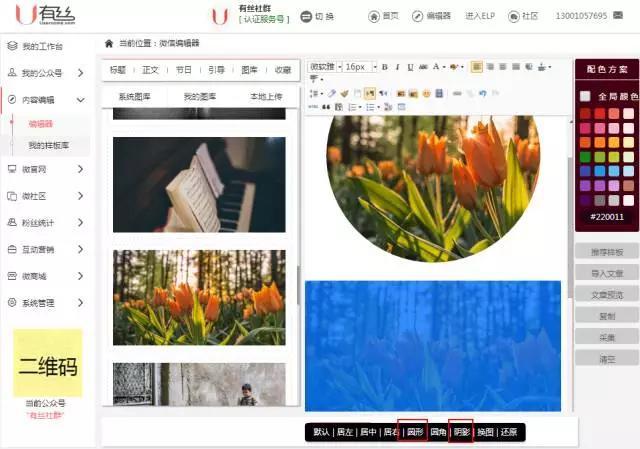The height and width of the screenshot is (449, 640).
Task: Click the blockquote quotation marks icon
Action: [326, 107]
